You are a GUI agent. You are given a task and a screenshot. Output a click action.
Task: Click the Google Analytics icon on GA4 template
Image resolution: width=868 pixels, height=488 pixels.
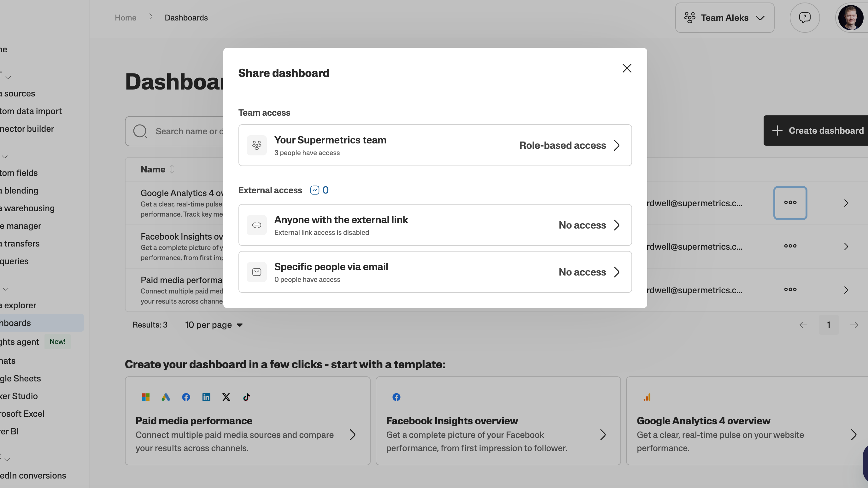click(647, 397)
